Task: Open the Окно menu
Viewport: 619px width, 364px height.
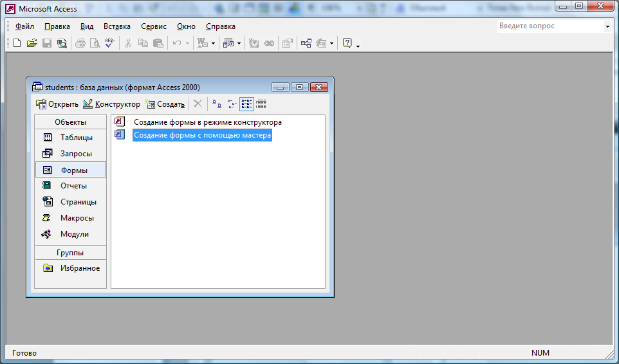Action: pyautogui.click(x=186, y=26)
